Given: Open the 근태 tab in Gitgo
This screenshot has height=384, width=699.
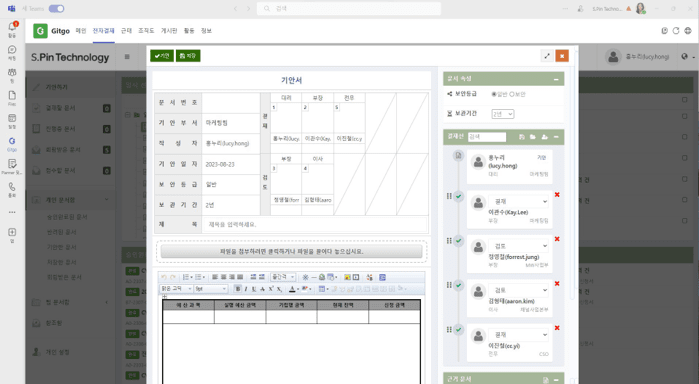Looking at the screenshot, I should pos(126,31).
